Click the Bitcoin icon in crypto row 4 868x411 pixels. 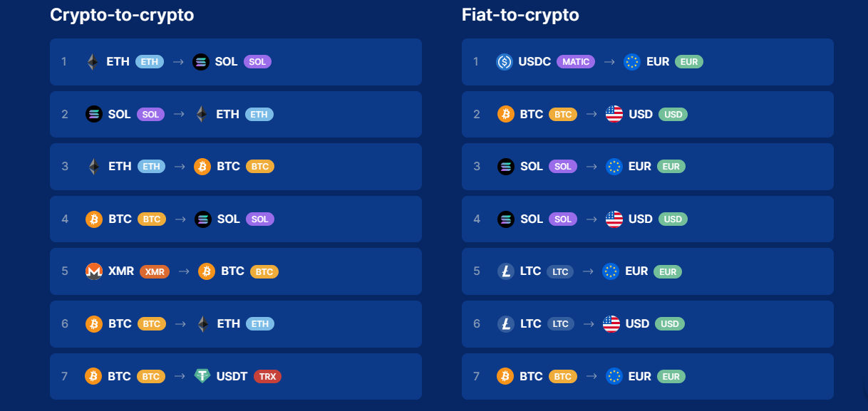pyautogui.click(x=94, y=219)
